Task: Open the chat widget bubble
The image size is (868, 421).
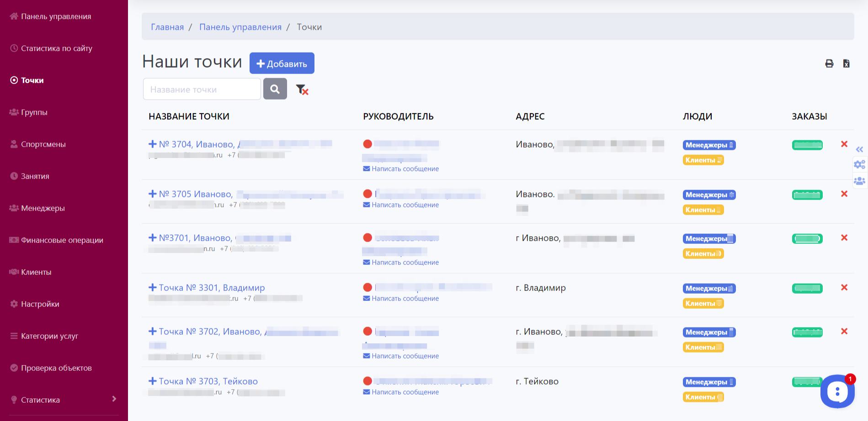Action: 837,391
